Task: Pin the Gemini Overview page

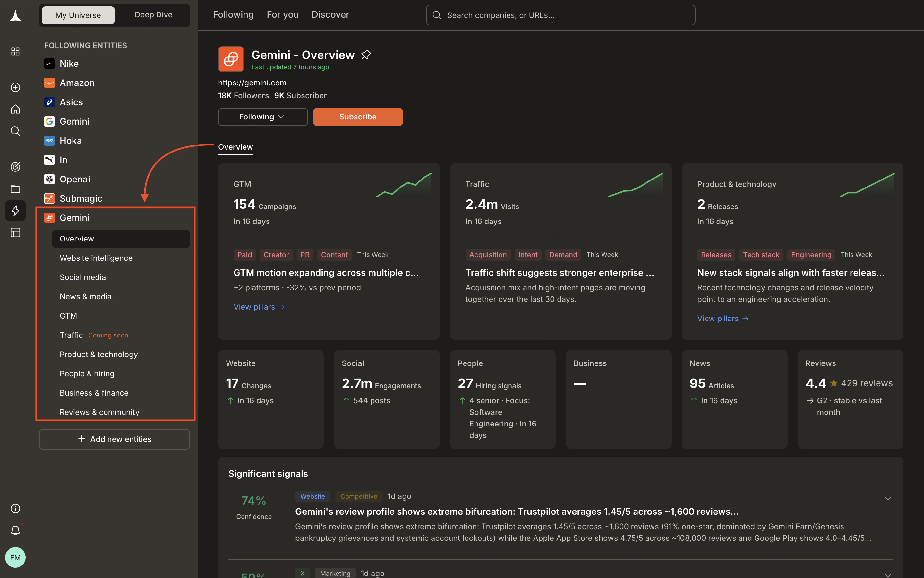Action: click(366, 55)
